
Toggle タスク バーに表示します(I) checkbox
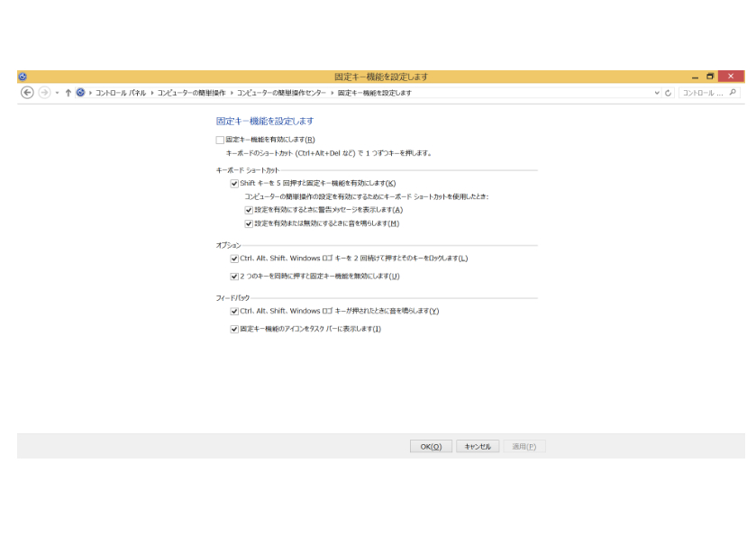[234, 329]
